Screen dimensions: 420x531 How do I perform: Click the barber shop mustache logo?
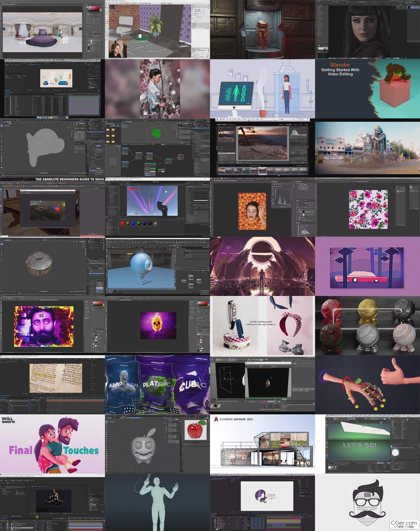tap(367, 504)
